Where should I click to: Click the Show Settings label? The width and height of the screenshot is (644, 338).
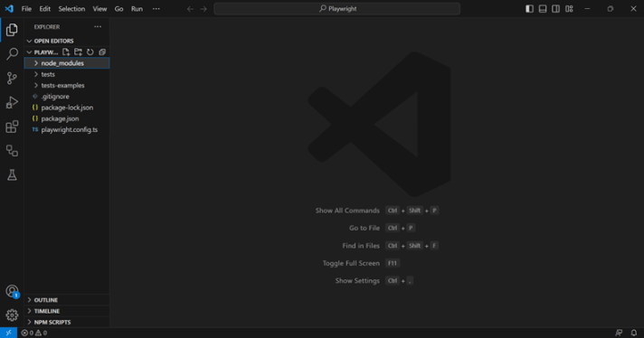tap(357, 281)
